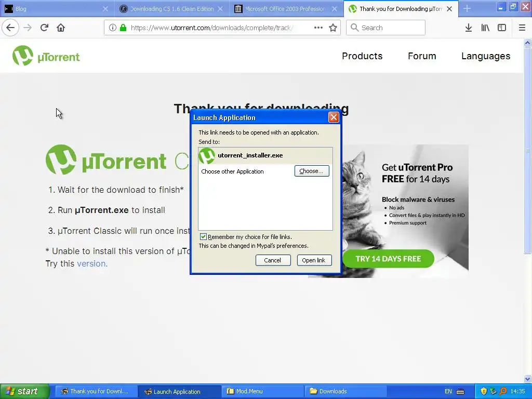Switch to Mod.Menu taskbar window
Viewport: 532px width, 399px height.
pos(262,392)
